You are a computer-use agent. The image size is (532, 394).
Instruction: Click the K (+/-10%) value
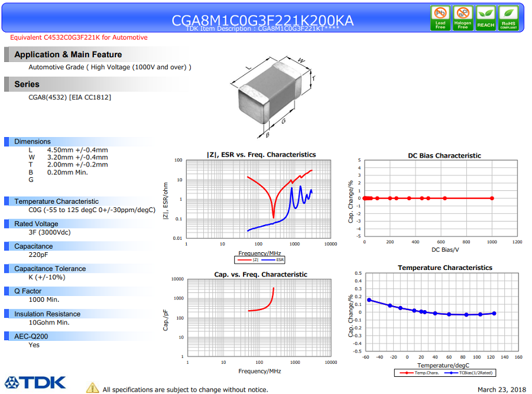[x=47, y=277]
